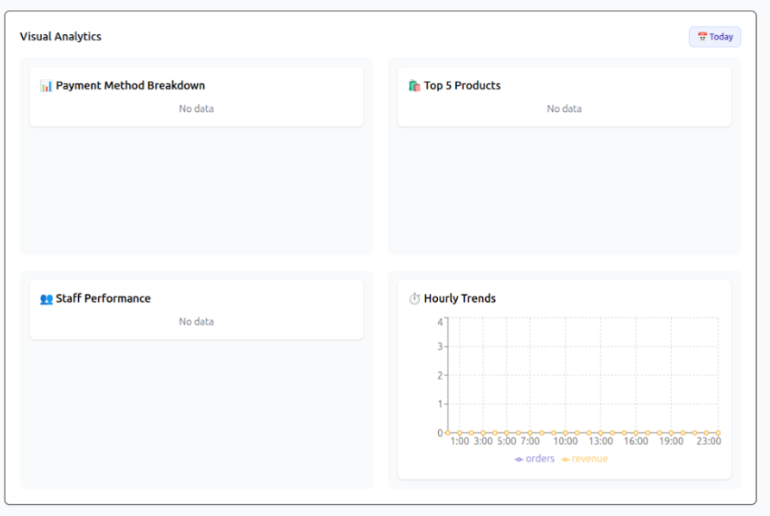Toggle the revenue series legend label
The width and height of the screenshot is (770, 516).
pyautogui.click(x=589, y=459)
